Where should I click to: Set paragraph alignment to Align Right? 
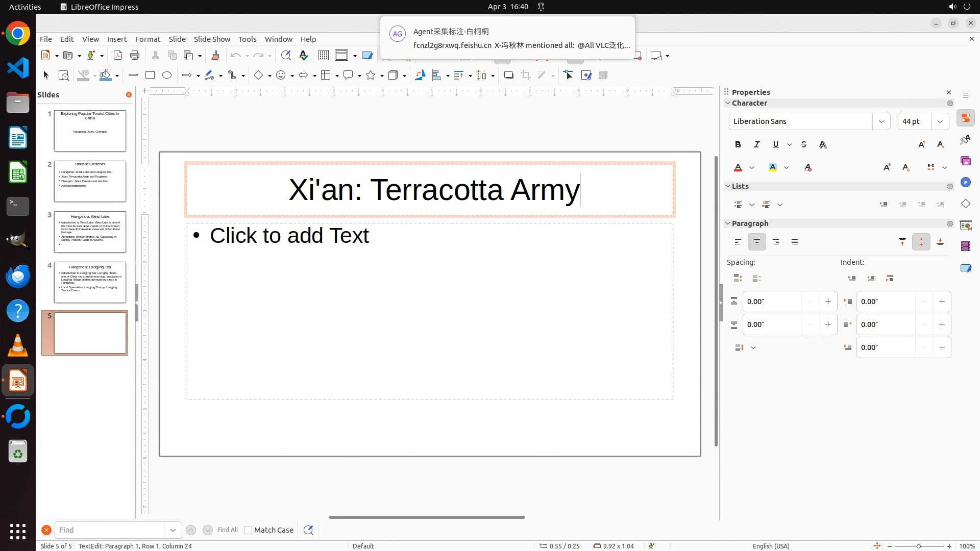(x=776, y=242)
